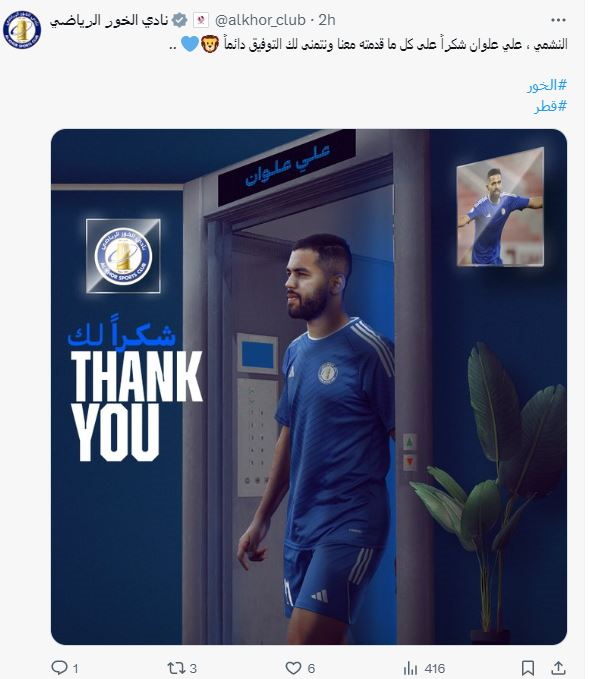Share the tweet via upload icon
Image resolution: width=590 pixels, height=679 pixels.
(x=559, y=668)
